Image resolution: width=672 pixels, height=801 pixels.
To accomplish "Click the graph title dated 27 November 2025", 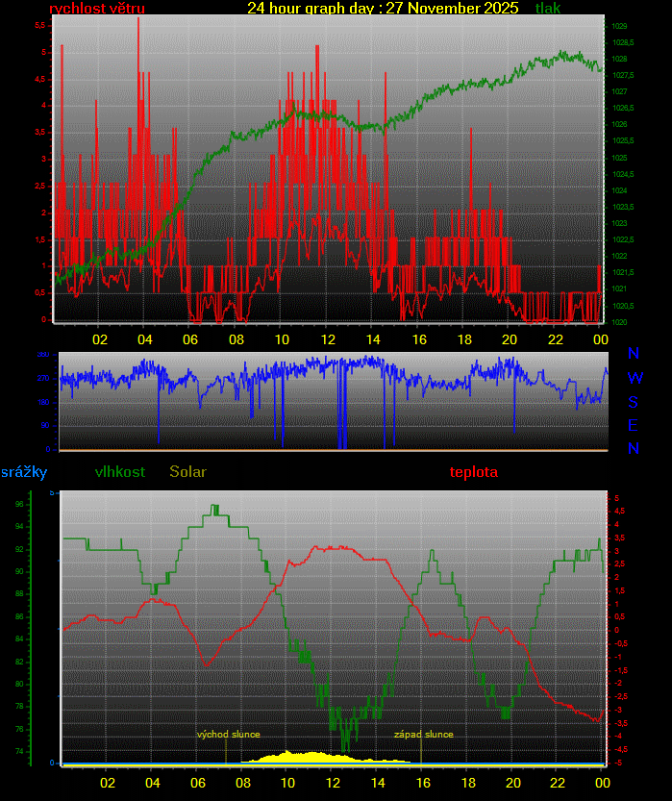I will coord(383,9).
